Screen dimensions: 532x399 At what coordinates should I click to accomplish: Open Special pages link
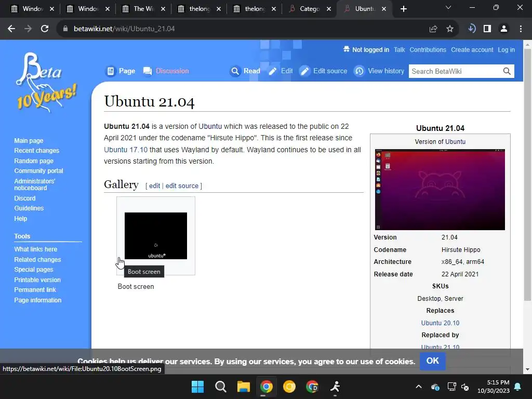click(x=34, y=270)
